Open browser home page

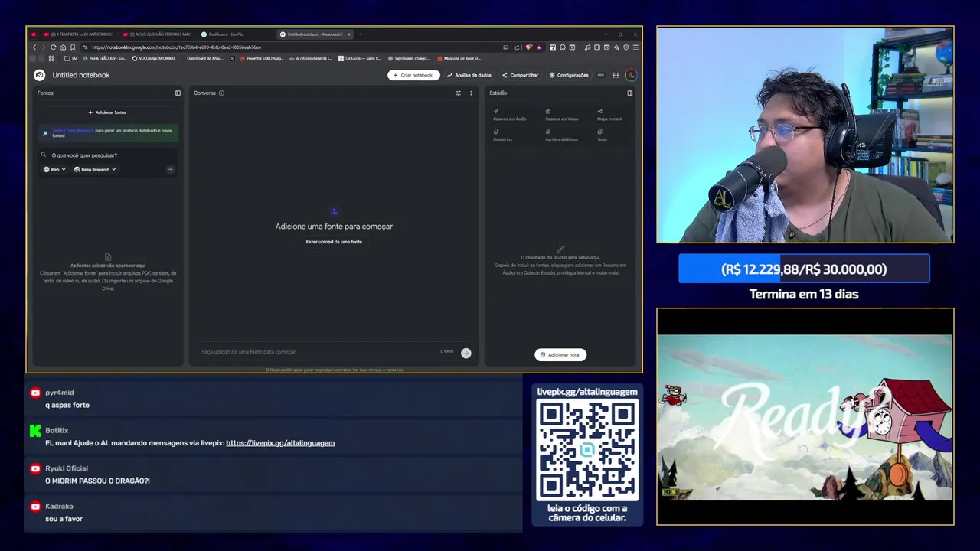pos(63,47)
